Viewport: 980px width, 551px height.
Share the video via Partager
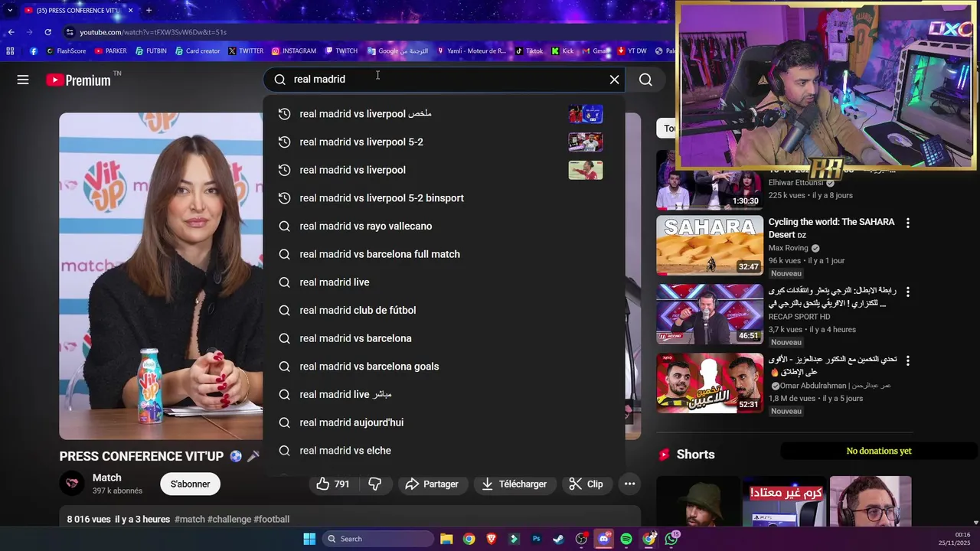tap(432, 484)
